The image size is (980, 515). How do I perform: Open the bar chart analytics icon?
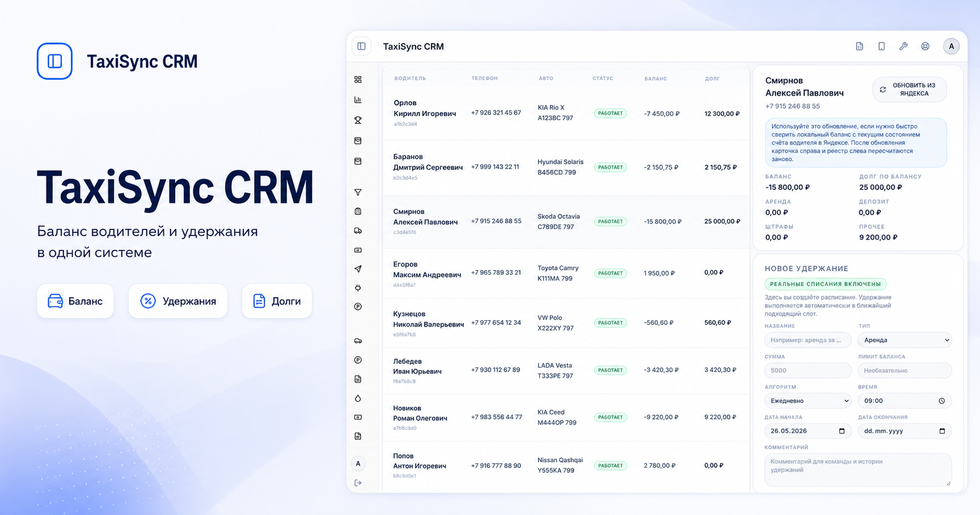coord(358,100)
